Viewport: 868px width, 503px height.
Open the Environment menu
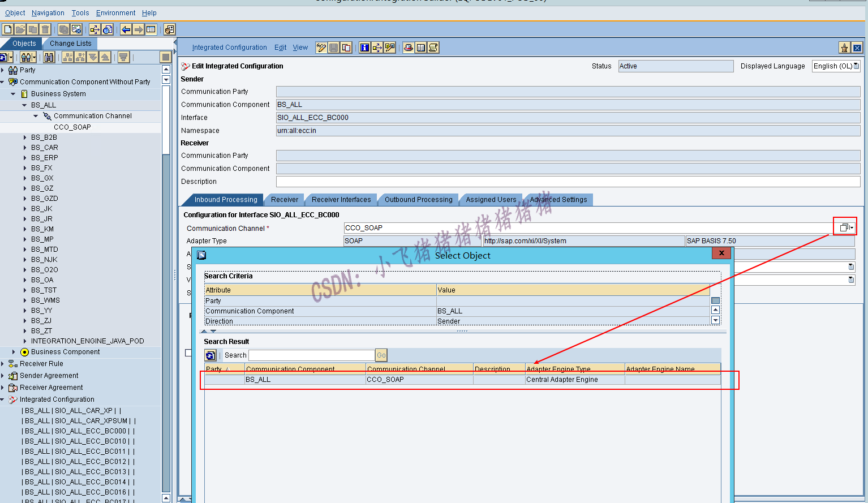pyautogui.click(x=115, y=12)
